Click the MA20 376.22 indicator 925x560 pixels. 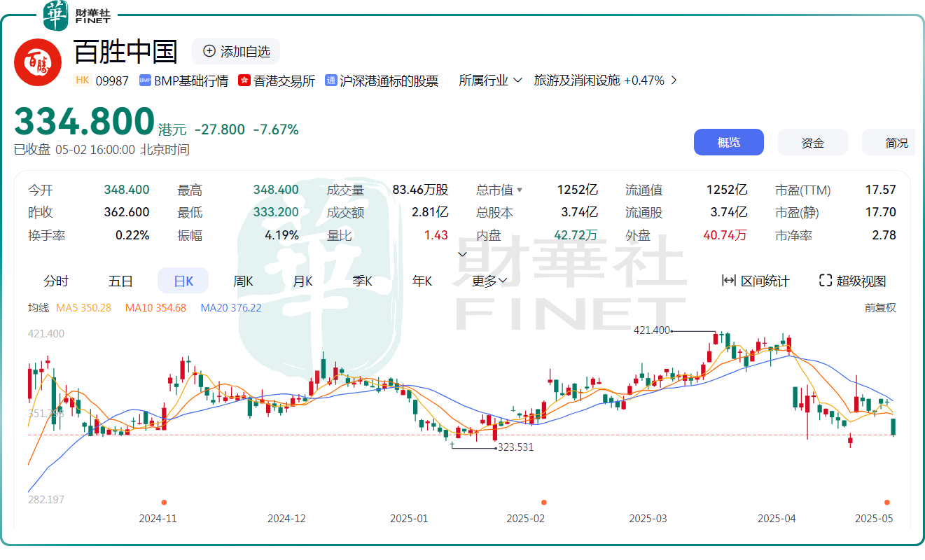(231, 307)
